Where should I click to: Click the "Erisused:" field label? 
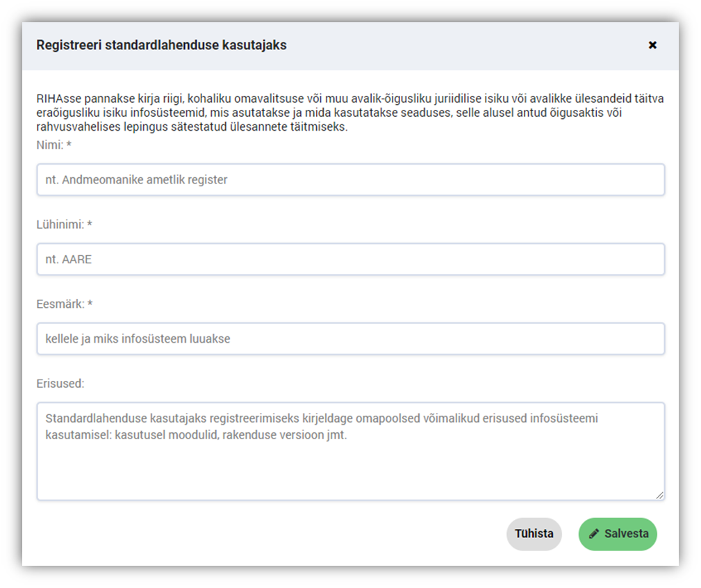[60, 383]
